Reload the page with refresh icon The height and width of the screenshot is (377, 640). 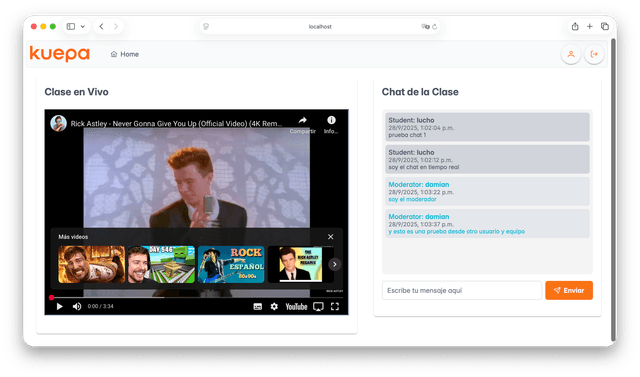[x=434, y=27]
